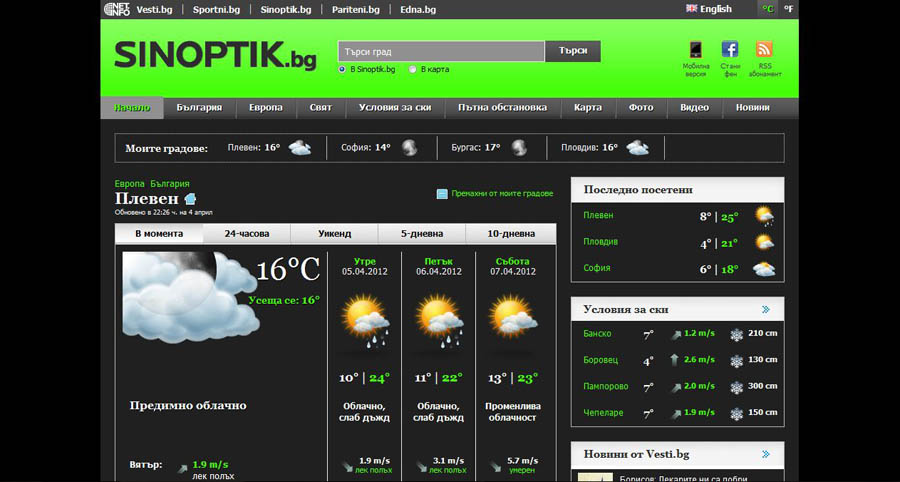Image resolution: width=900 pixels, height=482 pixels.
Task: Click weather icon for Утре 05.04.2012
Action: pyautogui.click(x=365, y=321)
